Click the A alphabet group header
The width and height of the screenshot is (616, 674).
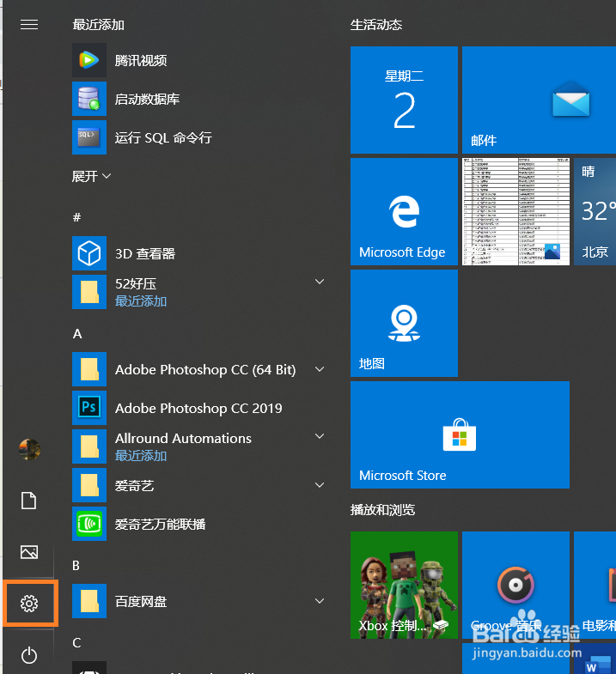pyautogui.click(x=77, y=333)
